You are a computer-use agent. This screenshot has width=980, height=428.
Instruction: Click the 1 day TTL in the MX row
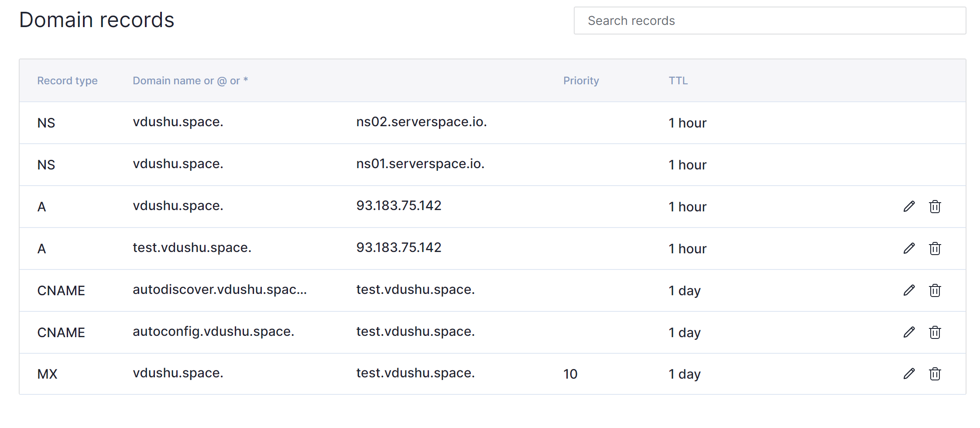tap(685, 374)
